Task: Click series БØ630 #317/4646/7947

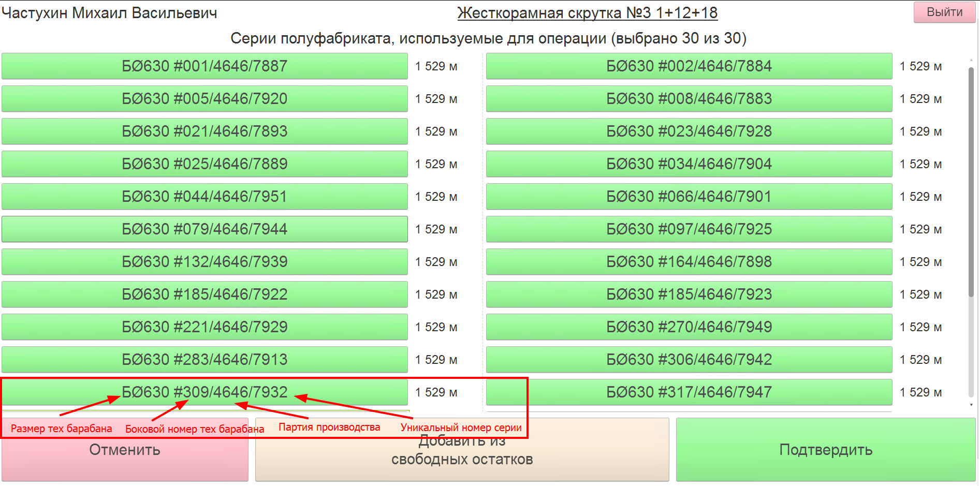Action: point(689,392)
